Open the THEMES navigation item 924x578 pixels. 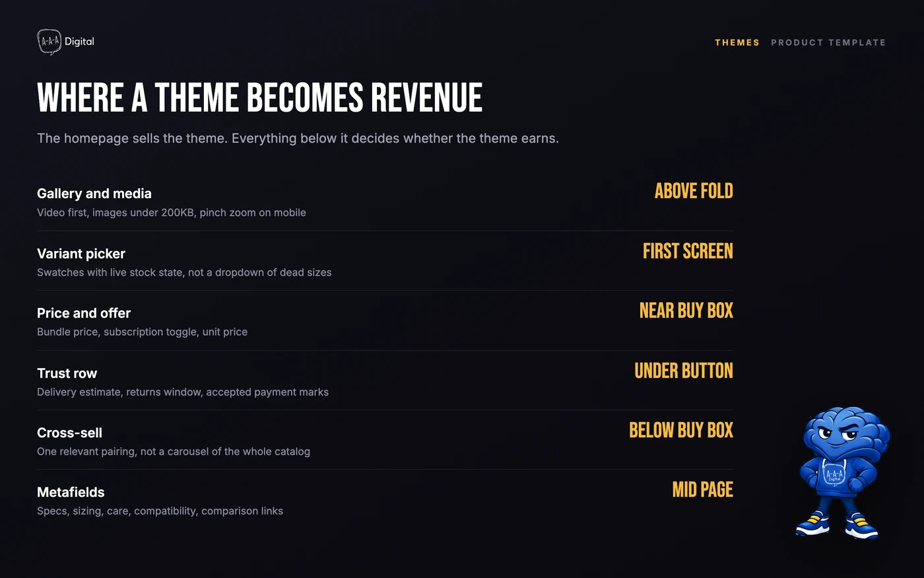click(x=737, y=42)
